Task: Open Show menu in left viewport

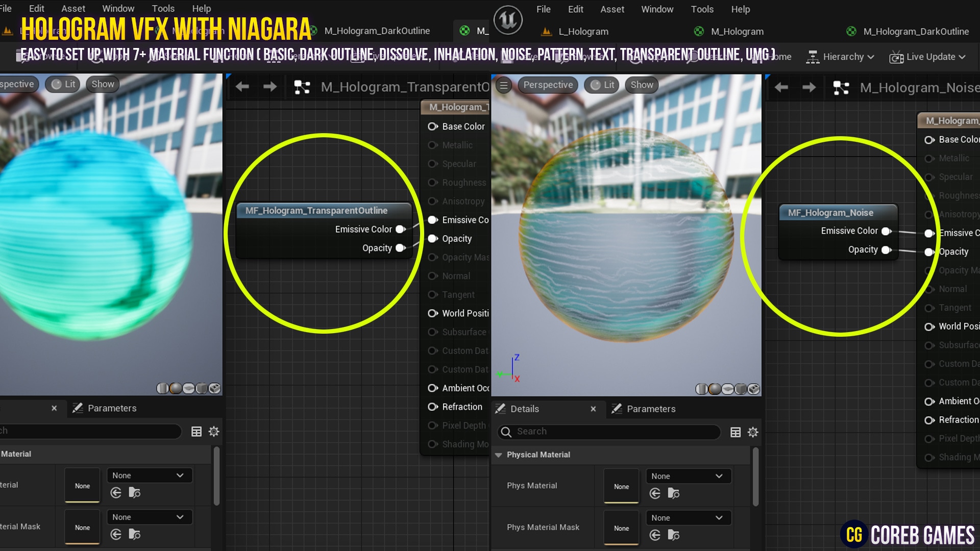Action: (x=103, y=84)
